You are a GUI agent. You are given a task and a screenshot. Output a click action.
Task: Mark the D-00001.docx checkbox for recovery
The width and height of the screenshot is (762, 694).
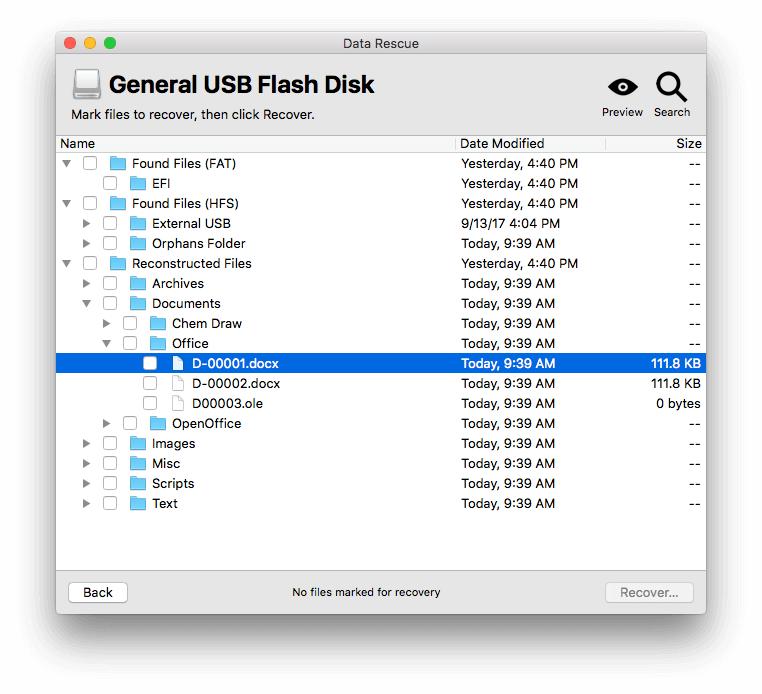tap(150, 363)
